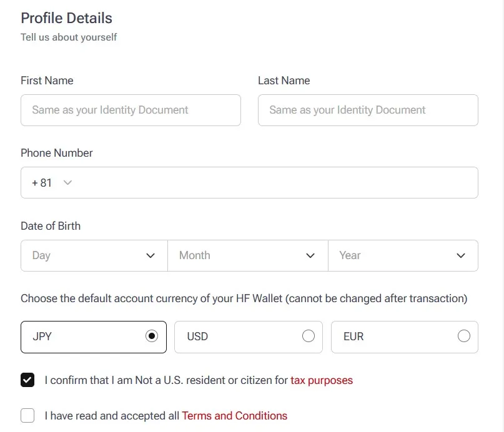Select USD as default currency
504x432 pixels.
pyautogui.click(x=308, y=336)
